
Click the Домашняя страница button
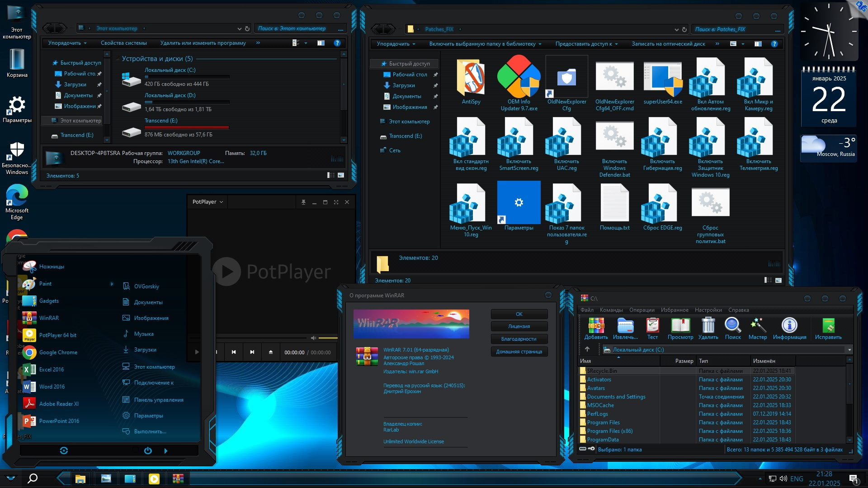coord(519,352)
